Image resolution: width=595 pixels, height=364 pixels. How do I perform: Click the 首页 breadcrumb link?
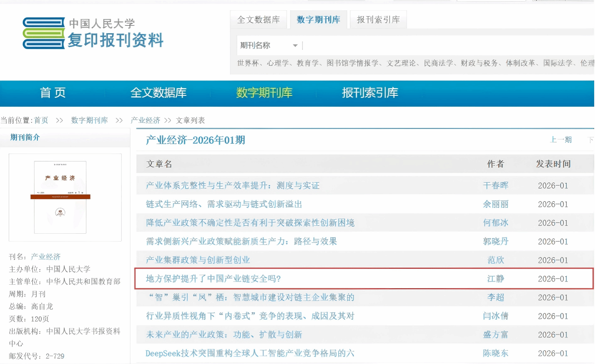pyautogui.click(x=41, y=120)
